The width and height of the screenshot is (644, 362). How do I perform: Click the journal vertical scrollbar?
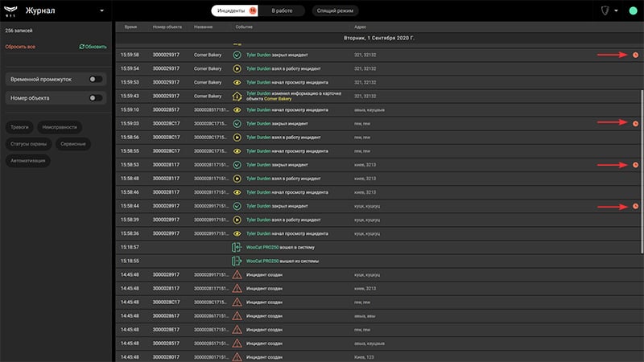click(x=642, y=171)
